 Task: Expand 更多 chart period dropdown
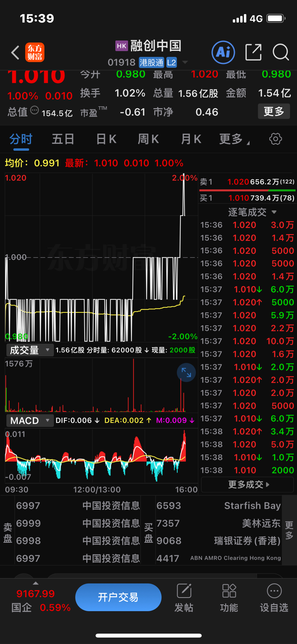[234, 139]
